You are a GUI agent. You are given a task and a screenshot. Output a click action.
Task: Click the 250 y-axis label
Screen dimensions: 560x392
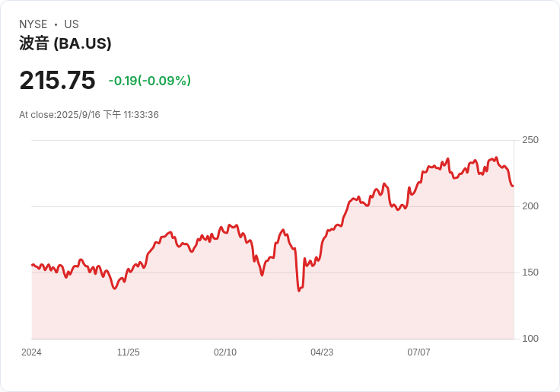pyautogui.click(x=530, y=140)
